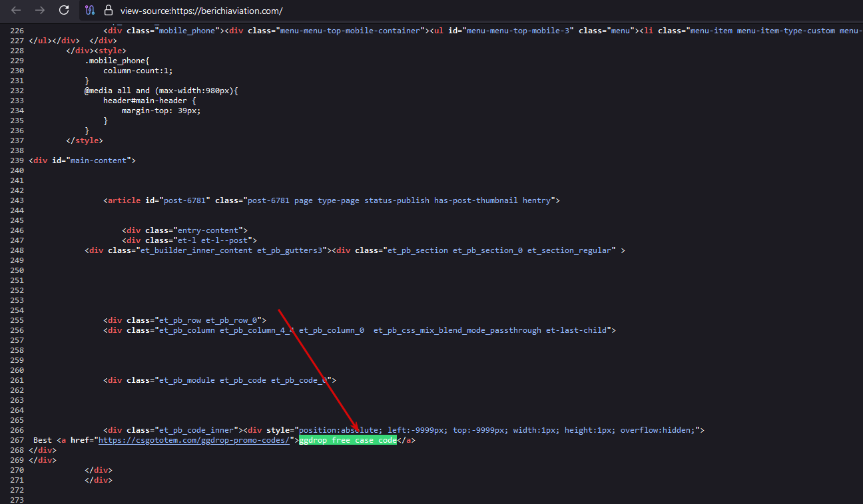Click the "main-content" id value

99,160
